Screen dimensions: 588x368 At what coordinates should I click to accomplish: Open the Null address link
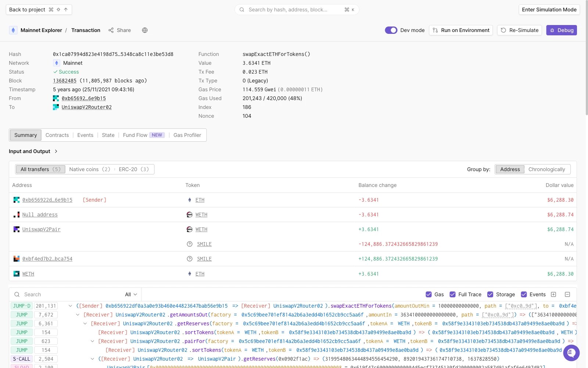[x=40, y=215]
